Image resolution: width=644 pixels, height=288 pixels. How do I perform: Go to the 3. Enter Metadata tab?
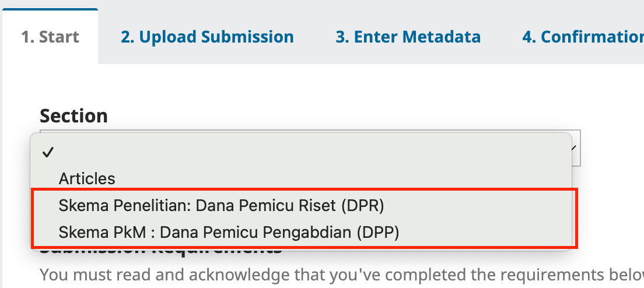pos(408,37)
